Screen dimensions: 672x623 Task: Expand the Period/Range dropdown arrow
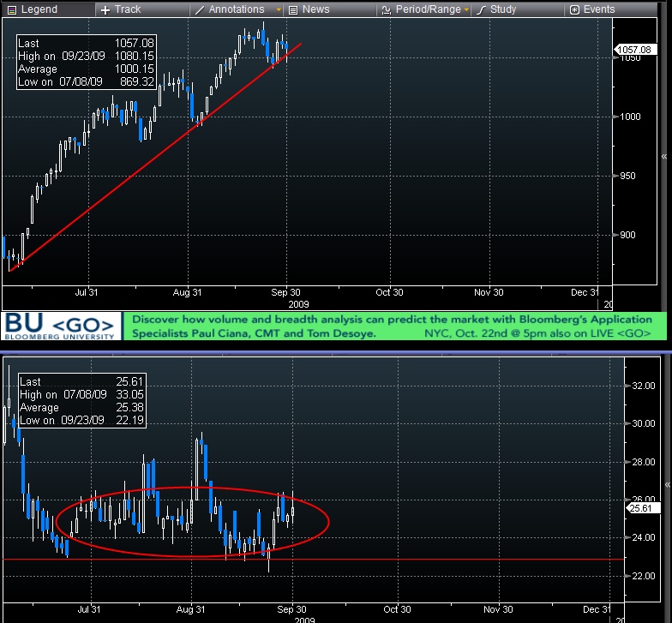tap(467, 10)
